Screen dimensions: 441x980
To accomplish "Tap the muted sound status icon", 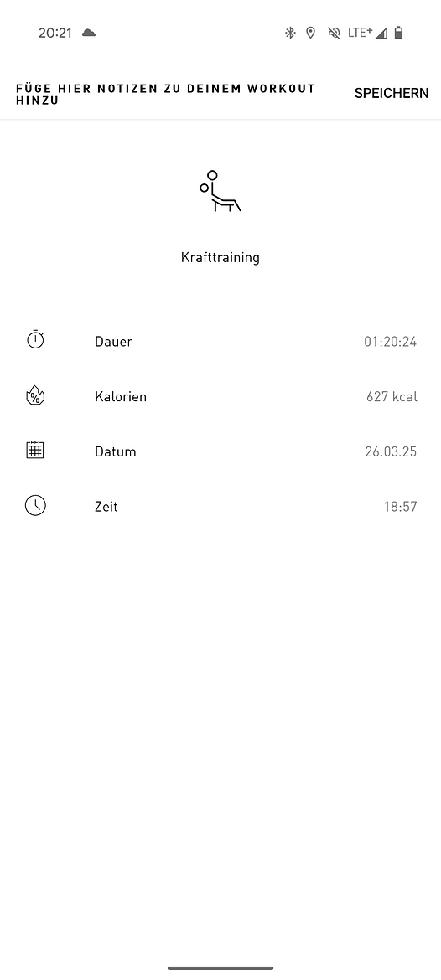I will coord(334,34).
